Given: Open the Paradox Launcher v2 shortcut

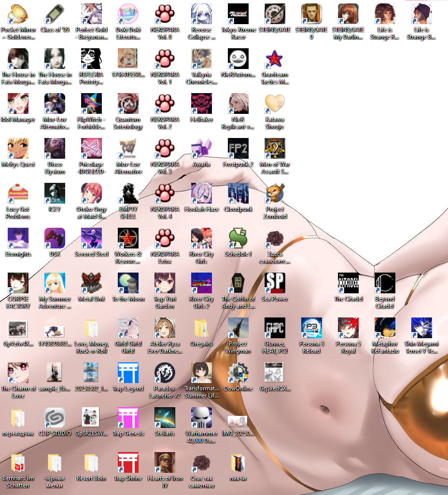Looking at the screenshot, I should pos(165,373).
